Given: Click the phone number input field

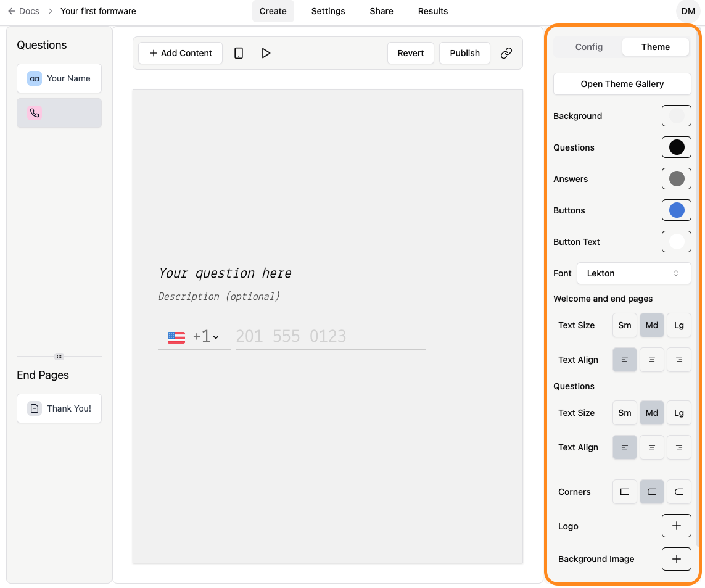Looking at the screenshot, I should [330, 336].
